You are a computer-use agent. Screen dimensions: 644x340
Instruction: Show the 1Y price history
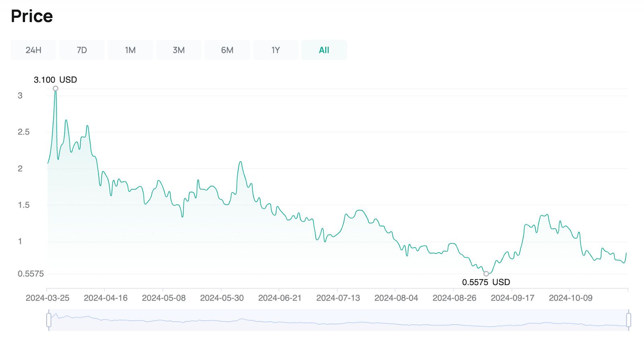tap(275, 50)
